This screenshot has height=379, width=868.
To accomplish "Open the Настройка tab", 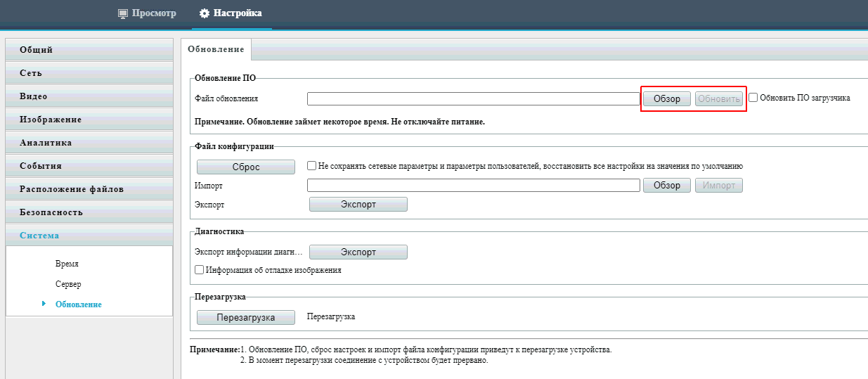I will [x=231, y=13].
